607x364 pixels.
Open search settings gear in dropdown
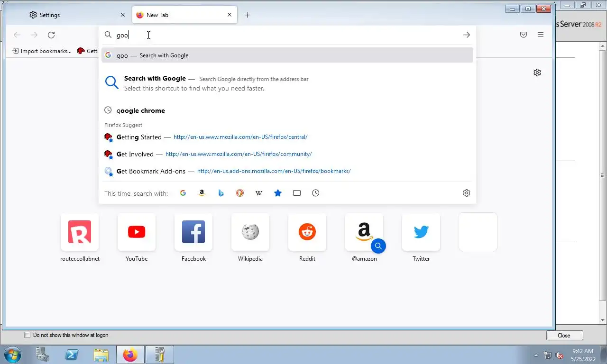pos(467,193)
